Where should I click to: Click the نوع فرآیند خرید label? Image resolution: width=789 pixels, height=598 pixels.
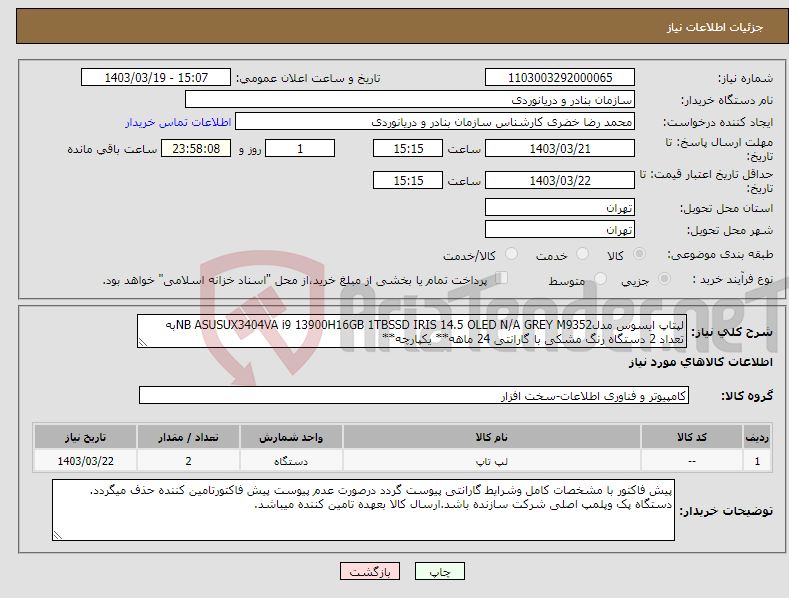click(x=733, y=279)
